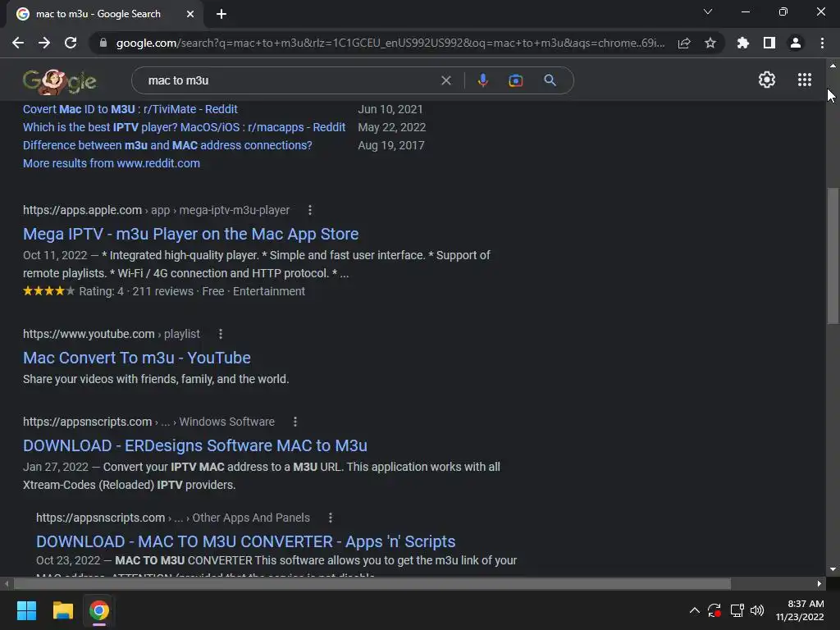Open the Chrome three-dot menu

pos(822,43)
